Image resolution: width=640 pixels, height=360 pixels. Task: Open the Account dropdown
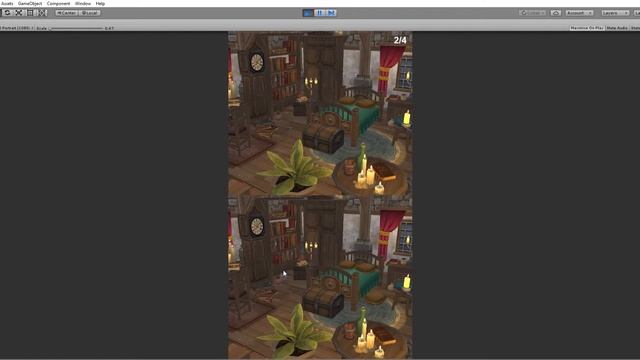pos(579,13)
